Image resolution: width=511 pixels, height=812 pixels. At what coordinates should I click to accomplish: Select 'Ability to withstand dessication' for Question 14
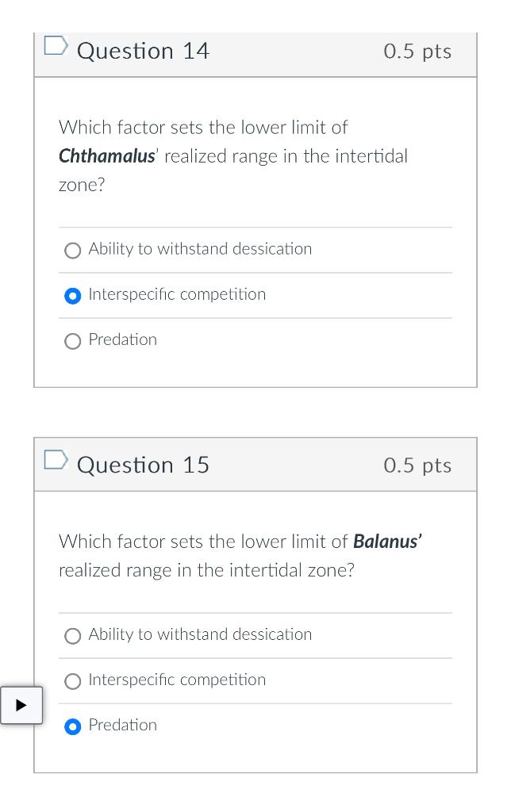click(73, 251)
